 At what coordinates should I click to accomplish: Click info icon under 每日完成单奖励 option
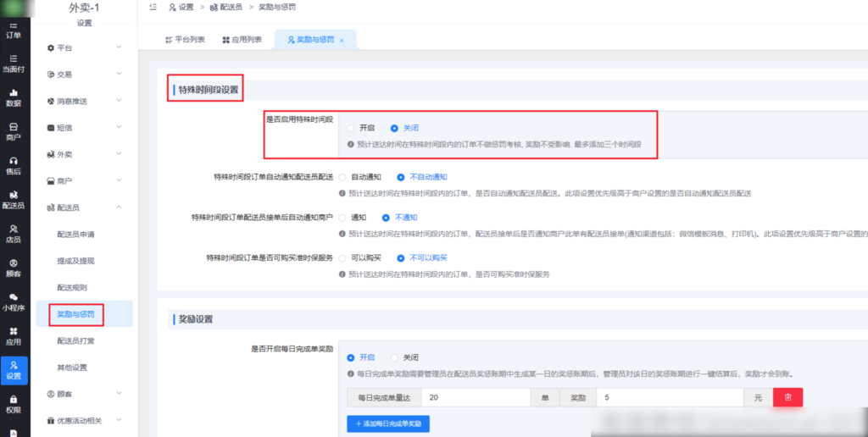[350, 374]
